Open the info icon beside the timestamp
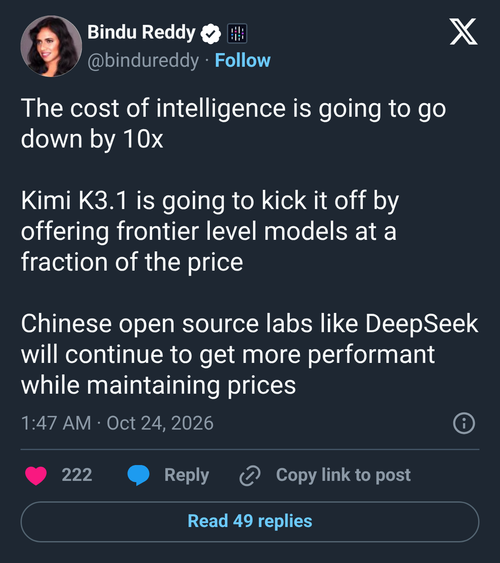This screenshot has width=500, height=563. 464,423
